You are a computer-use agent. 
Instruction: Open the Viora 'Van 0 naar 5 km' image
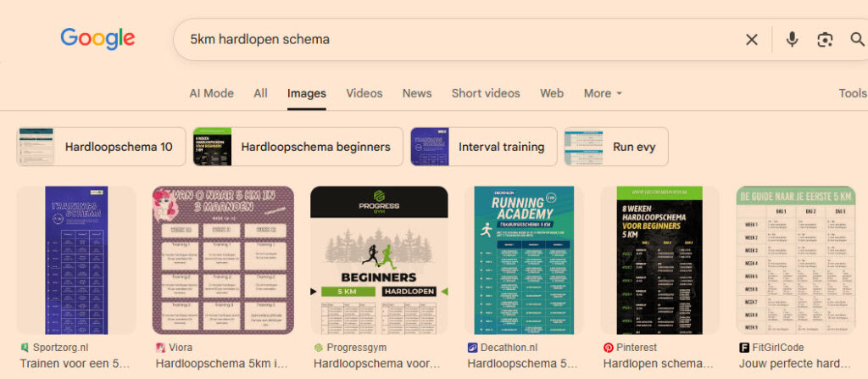coord(223,260)
